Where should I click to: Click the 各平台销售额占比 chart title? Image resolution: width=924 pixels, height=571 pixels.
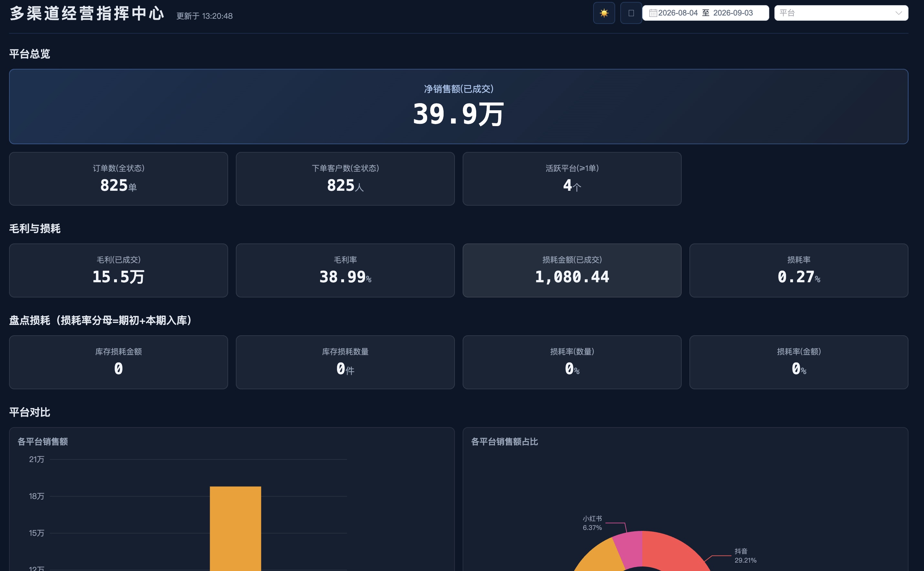[504, 441]
